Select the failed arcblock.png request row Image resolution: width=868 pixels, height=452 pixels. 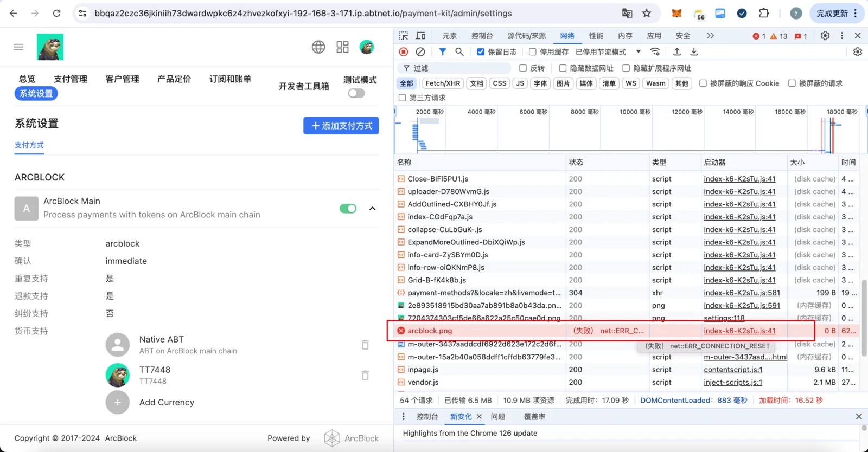click(x=627, y=331)
